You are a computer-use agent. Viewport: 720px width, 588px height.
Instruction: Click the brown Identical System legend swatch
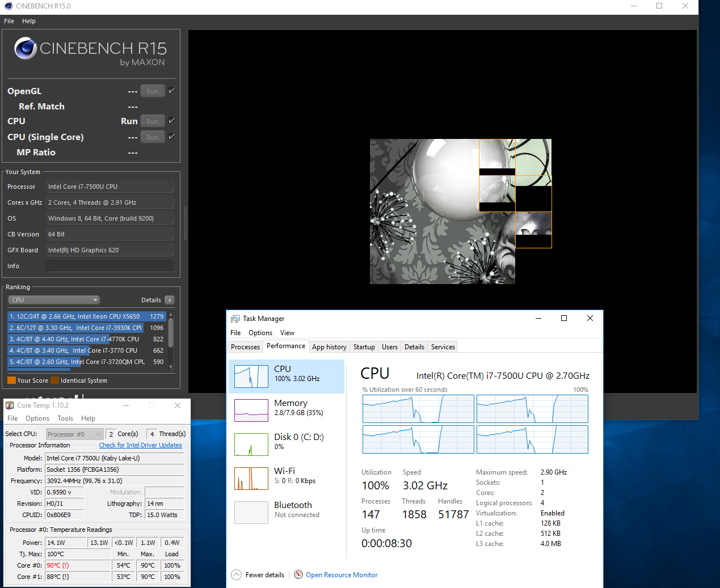click(x=54, y=380)
